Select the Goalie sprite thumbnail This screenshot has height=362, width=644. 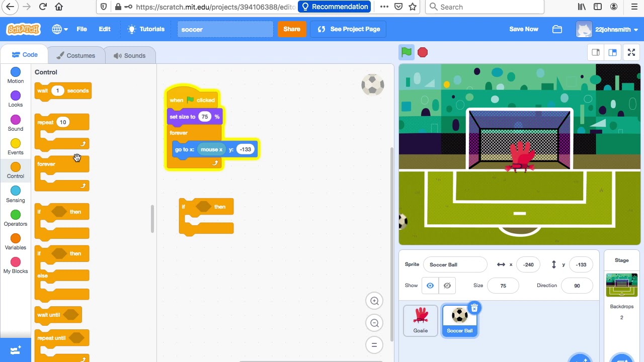click(x=421, y=320)
